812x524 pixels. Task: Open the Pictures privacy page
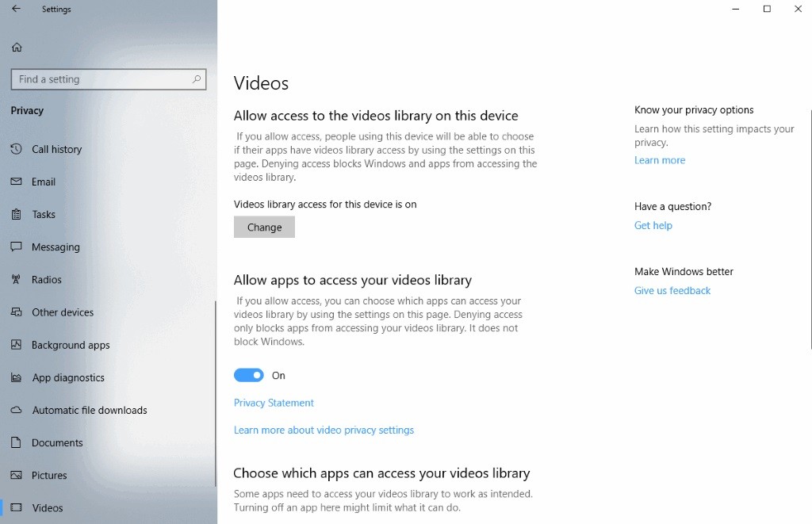pyautogui.click(x=49, y=476)
